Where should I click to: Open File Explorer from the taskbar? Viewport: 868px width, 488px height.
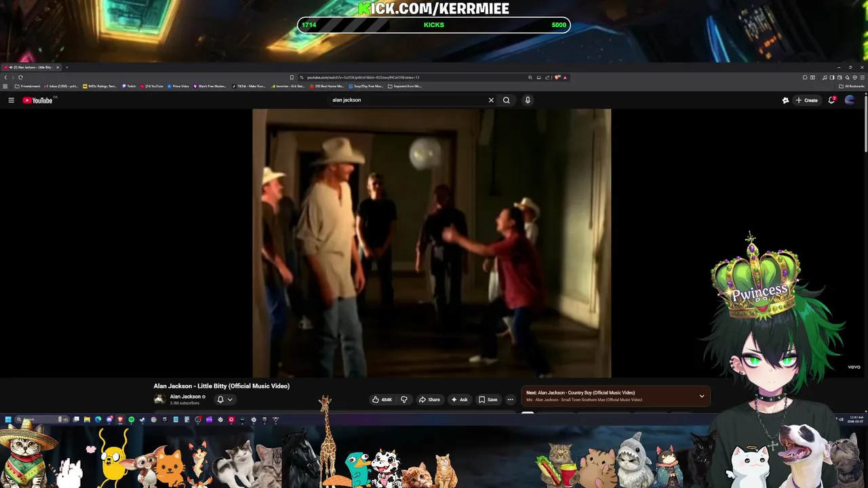87,420
